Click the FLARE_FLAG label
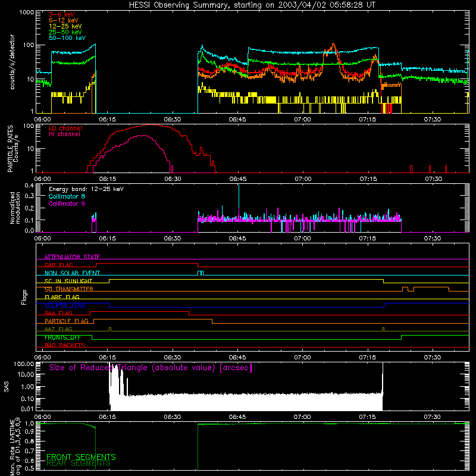The image size is (476, 476). click(x=62, y=297)
